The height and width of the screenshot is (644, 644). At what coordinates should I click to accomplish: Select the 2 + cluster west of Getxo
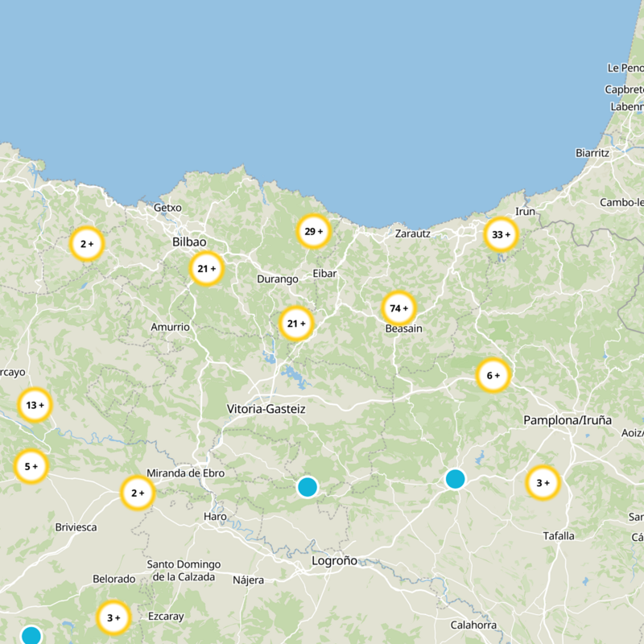click(x=87, y=244)
